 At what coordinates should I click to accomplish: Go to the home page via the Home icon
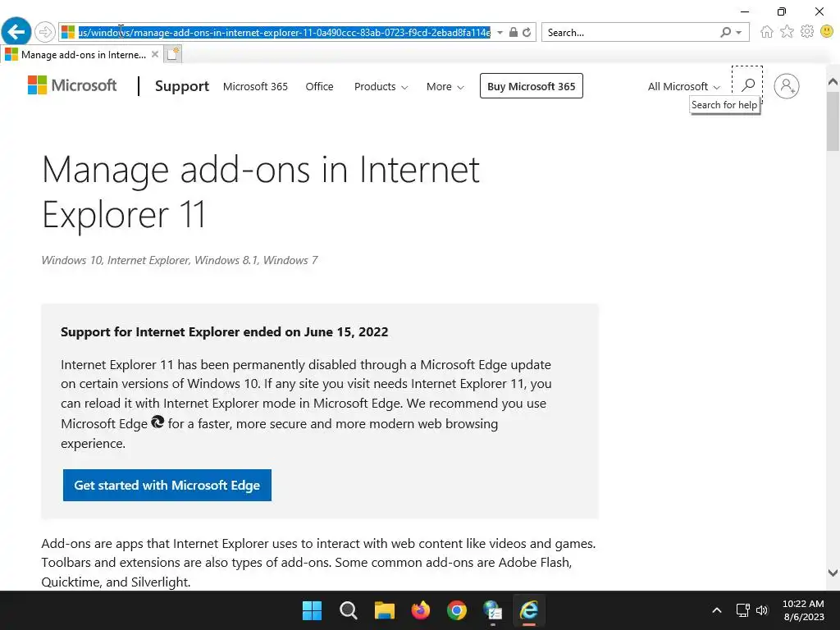767,32
